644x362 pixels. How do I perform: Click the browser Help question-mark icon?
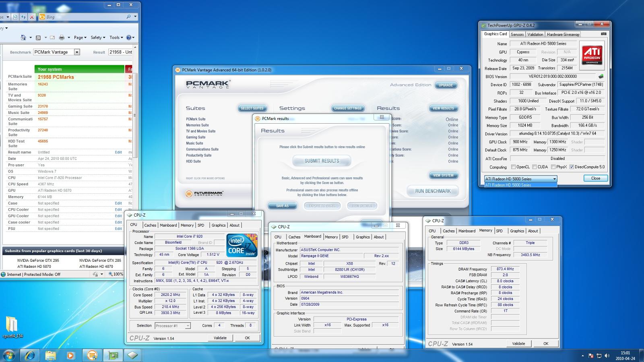point(129,37)
